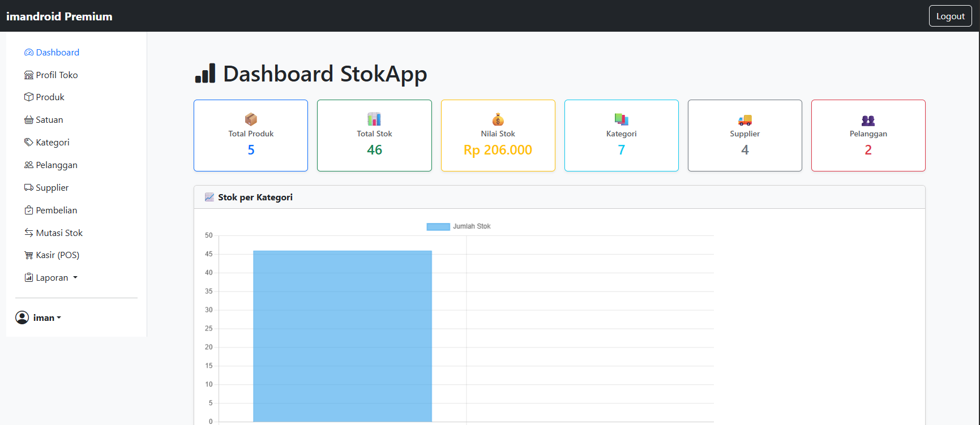Screen dimensions: 980x425
Task: Open the iman user dropdown
Action: coord(38,317)
